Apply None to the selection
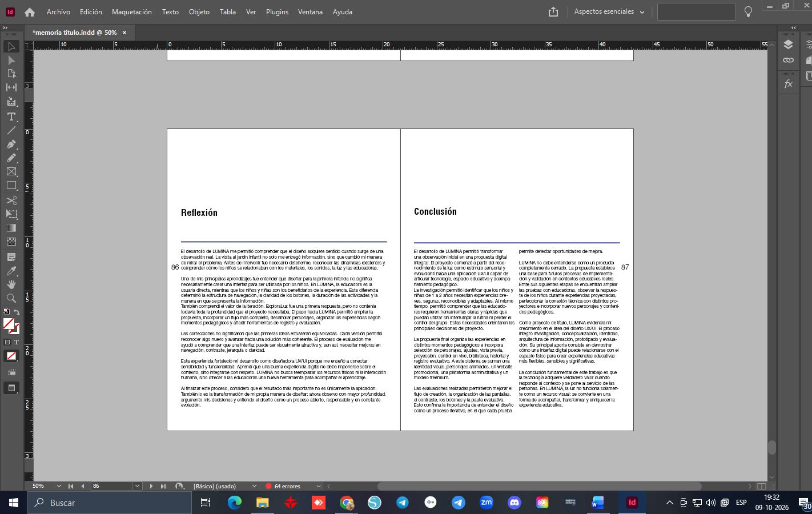The image size is (812, 514). [x=11, y=356]
